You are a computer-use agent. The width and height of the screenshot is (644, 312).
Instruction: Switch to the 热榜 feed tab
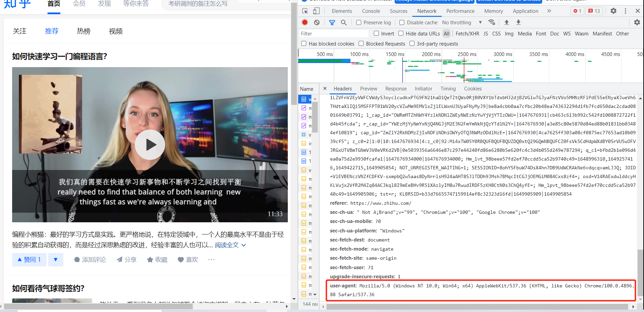tap(84, 31)
